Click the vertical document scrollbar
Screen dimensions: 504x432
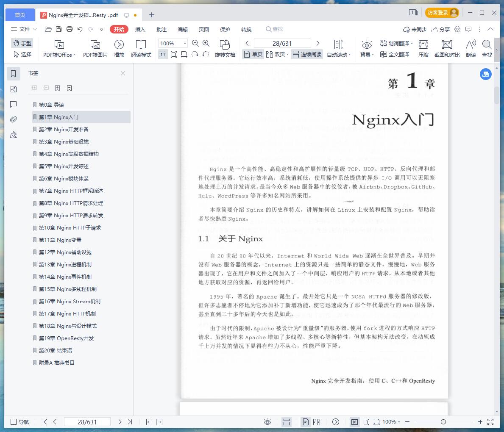[x=497, y=95]
